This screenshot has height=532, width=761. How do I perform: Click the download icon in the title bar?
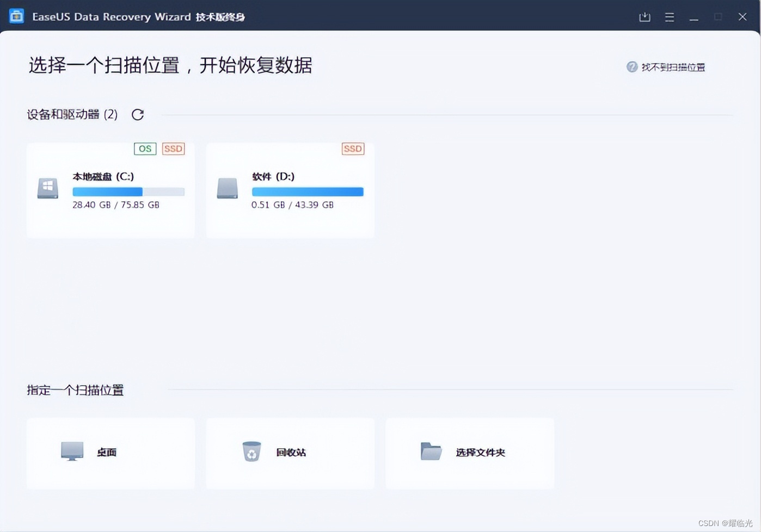tap(645, 17)
